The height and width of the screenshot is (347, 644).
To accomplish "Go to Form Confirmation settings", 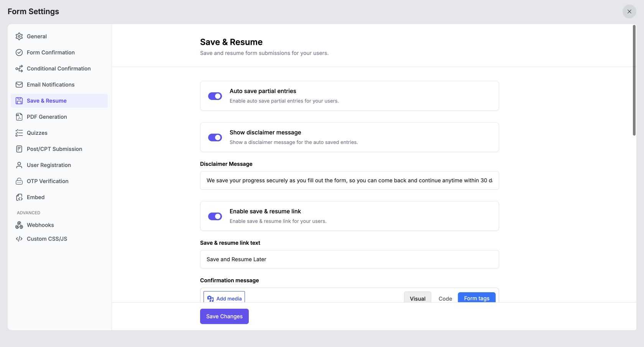I will pos(59,52).
